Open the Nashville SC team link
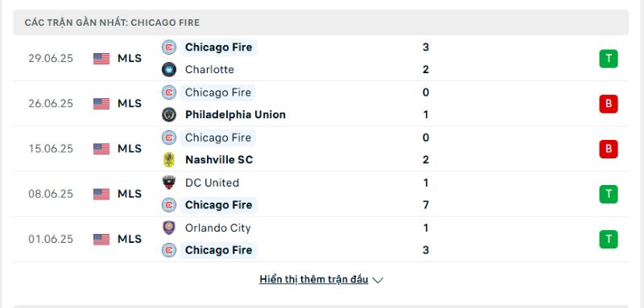 (x=219, y=159)
